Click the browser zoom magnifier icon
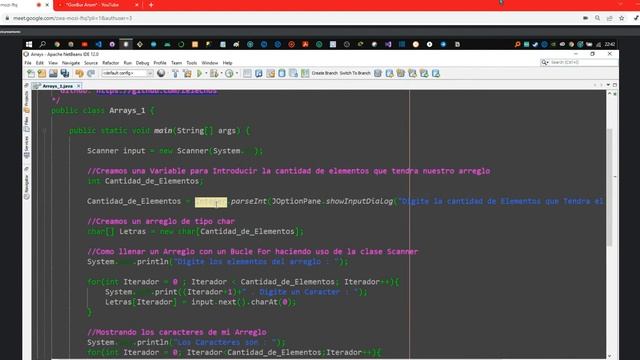Image resolution: width=640 pixels, height=360 pixels. pyautogui.click(x=598, y=18)
